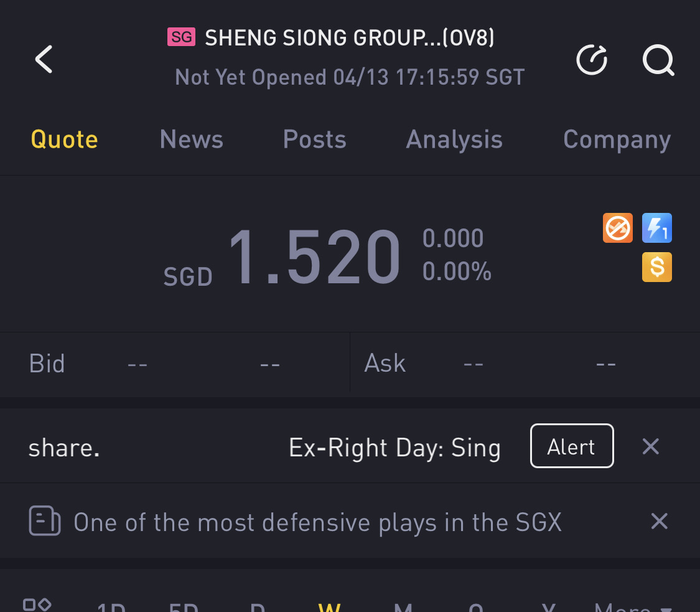The width and height of the screenshot is (700, 612).
Task: Open 'One of the most defensive plays' post
Action: pyautogui.click(x=317, y=522)
